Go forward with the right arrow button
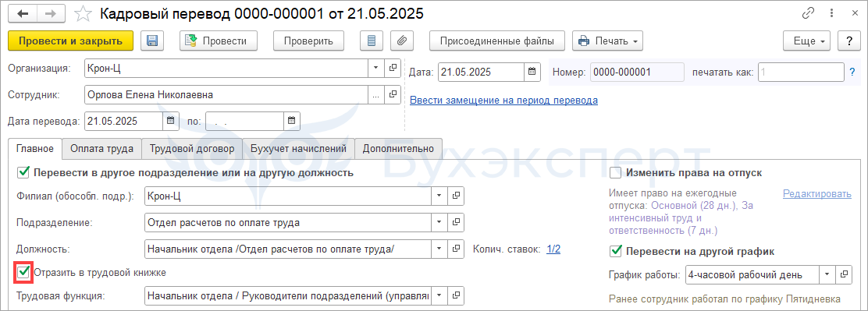Screen dimensions: 868x311 point(50,14)
